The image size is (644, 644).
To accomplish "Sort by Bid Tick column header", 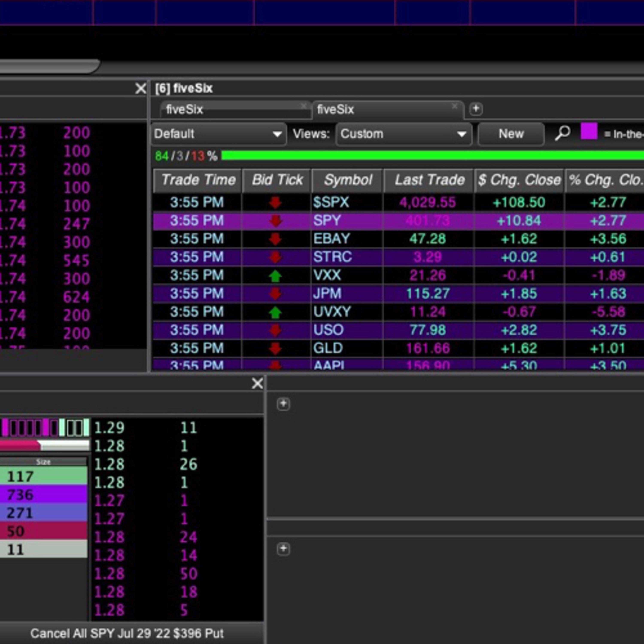I will point(277,180).
